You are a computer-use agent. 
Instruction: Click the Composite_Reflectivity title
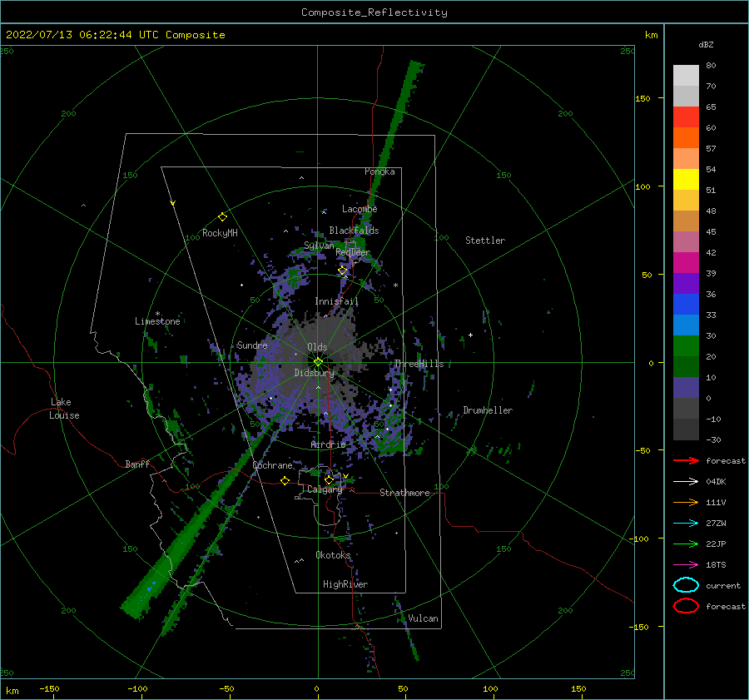coord(374,12)
